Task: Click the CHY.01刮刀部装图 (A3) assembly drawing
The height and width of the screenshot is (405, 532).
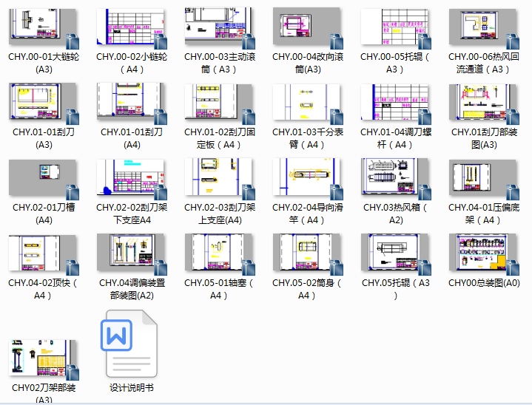Action: click(x=484, y=103)
